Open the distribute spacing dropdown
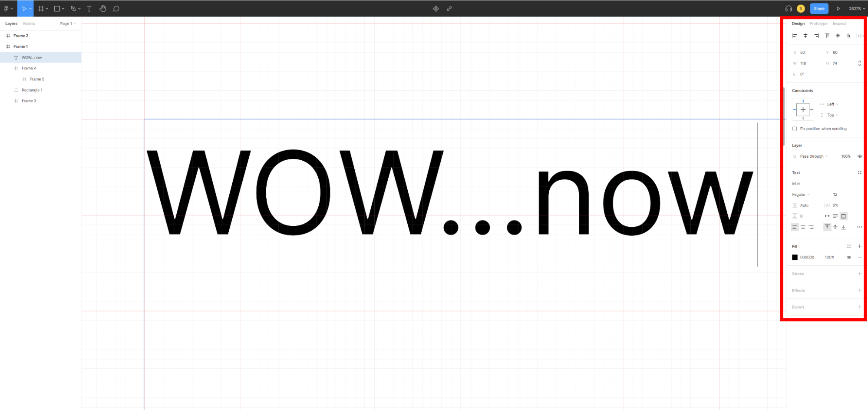 point(860,36)
